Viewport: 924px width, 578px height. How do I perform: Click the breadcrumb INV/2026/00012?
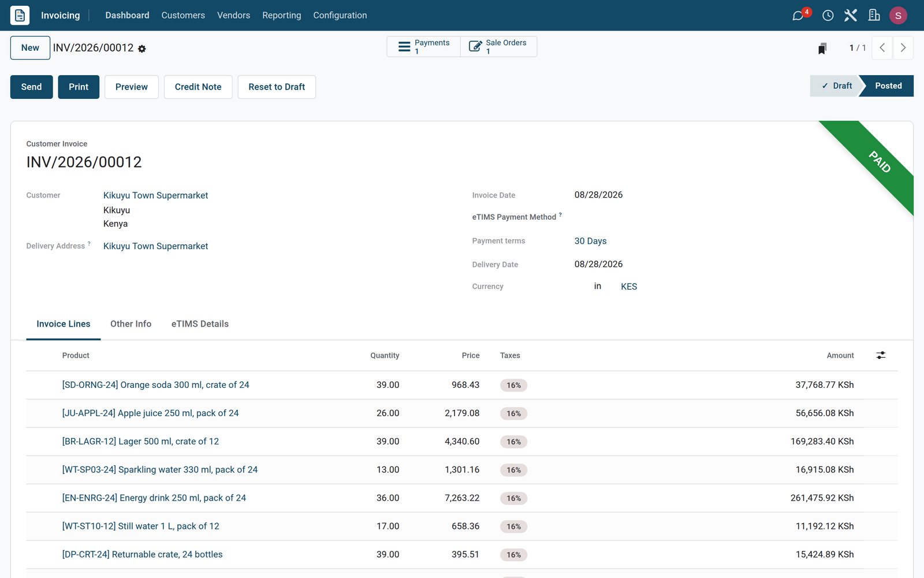click(x=93, y=48)
